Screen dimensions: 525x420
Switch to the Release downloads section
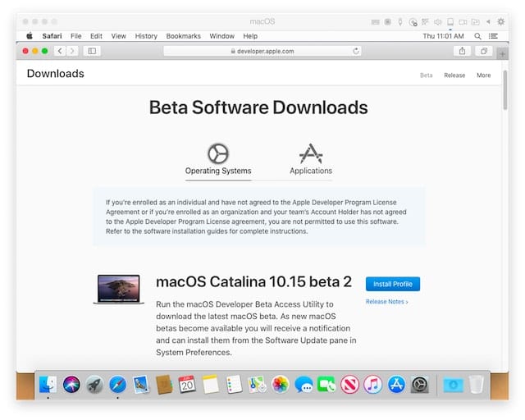[454, 75]
